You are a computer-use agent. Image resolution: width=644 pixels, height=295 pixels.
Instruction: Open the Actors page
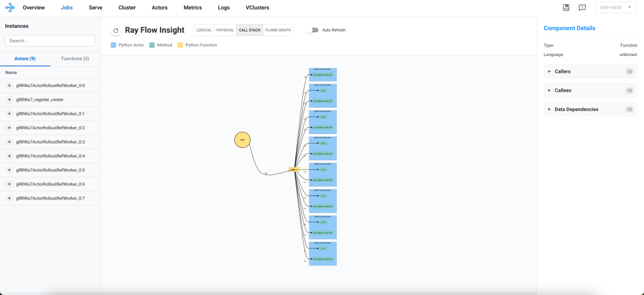[159, 7]
